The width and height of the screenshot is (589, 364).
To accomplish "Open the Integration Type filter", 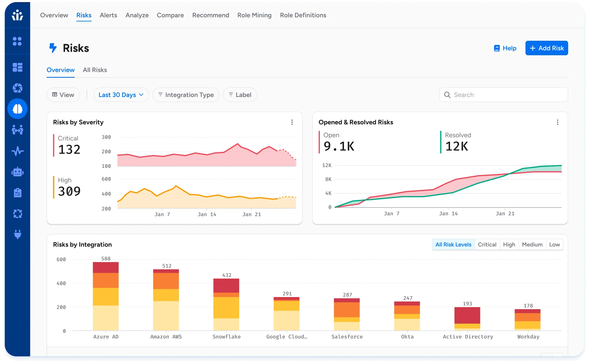I will 186,95.
